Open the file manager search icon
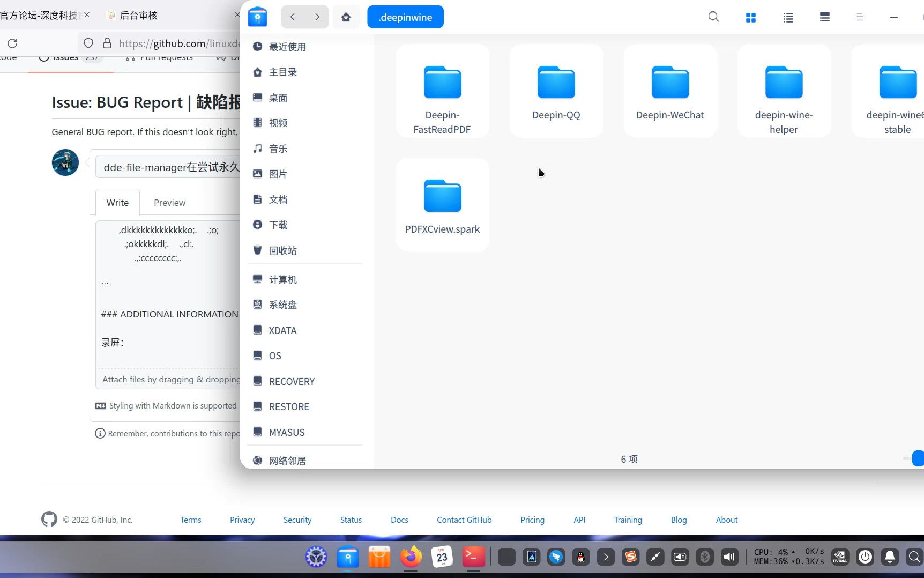The image size is (924, 578). point(713,17)
